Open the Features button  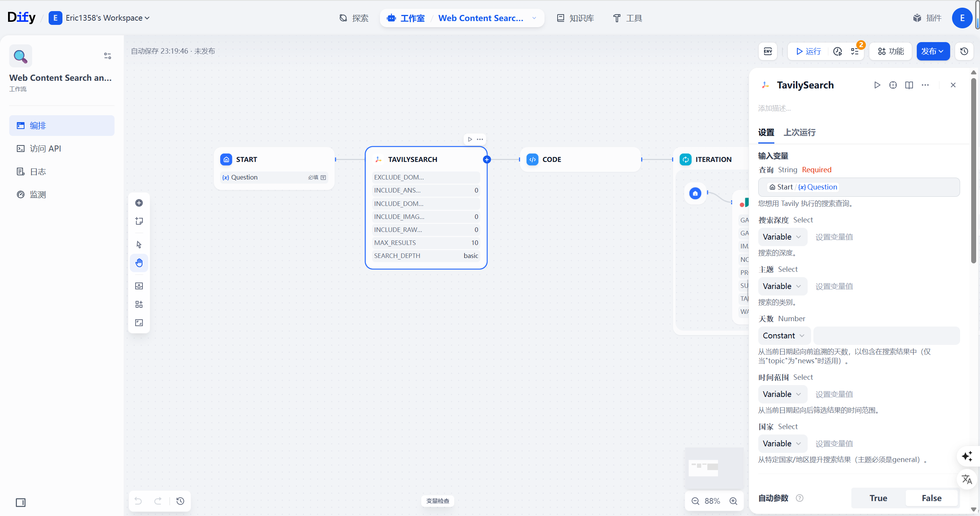891,51
